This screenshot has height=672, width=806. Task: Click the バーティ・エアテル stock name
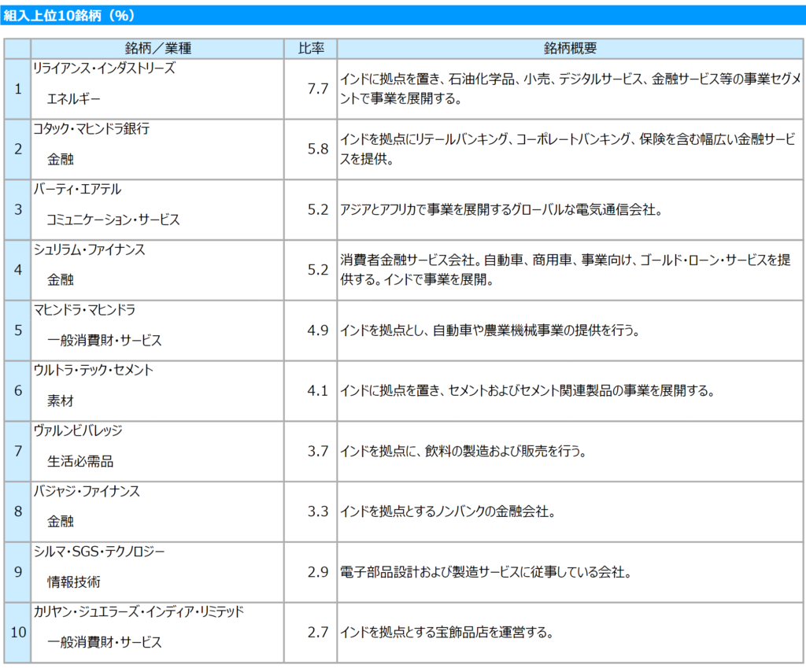click(77, 190)
